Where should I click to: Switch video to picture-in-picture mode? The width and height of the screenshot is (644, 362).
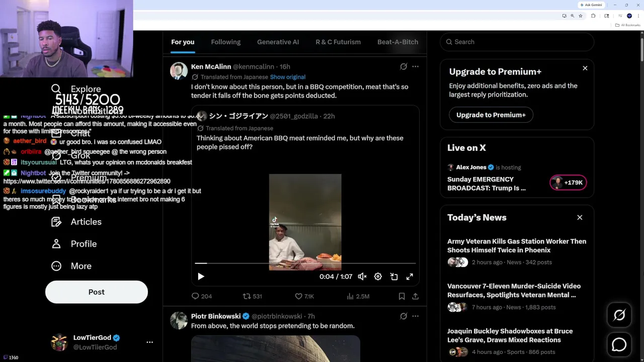[394, 277]
